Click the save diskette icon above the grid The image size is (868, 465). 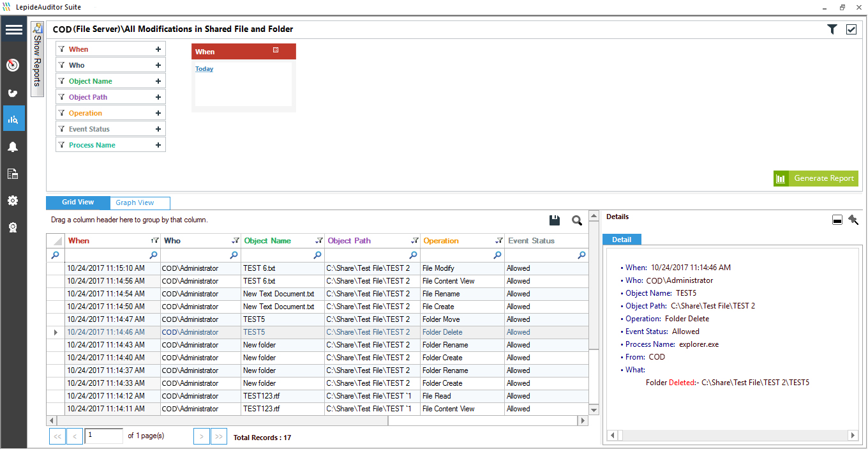[555, 220]
